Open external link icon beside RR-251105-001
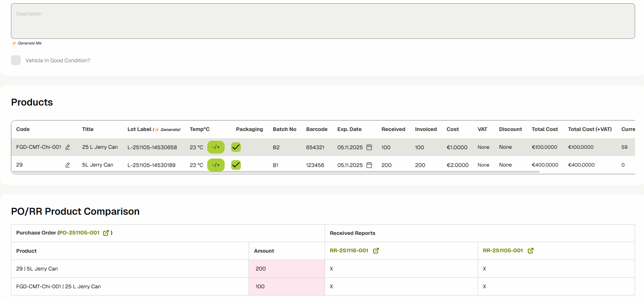644x300 pixels. (531, 251)
